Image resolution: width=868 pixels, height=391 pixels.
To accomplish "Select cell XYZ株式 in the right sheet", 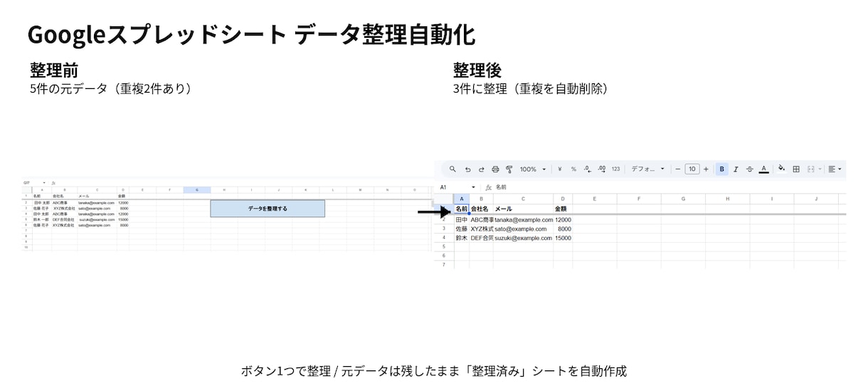I will tap(481, 229).
